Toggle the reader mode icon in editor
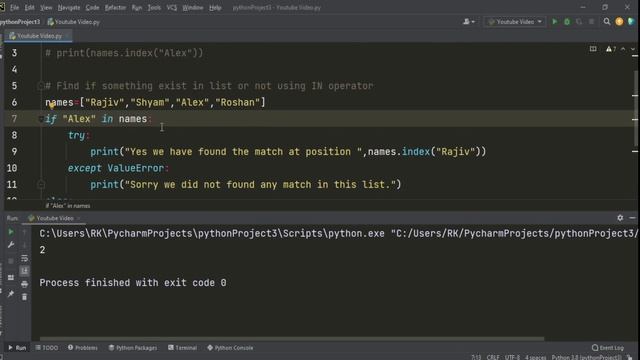The width and height of the screenshot is (640, 360). pyautogui.click(x=593, y=49)
